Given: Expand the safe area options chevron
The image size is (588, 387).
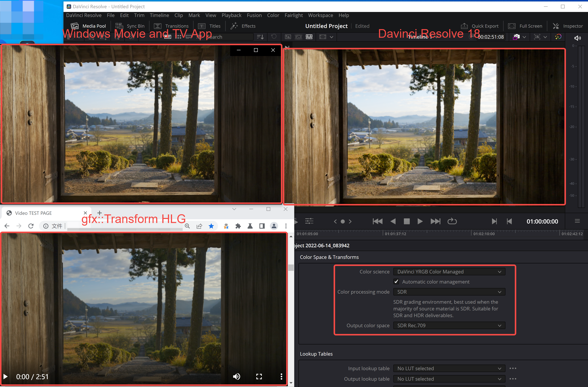Looking at the screenshot, I should [x=332, y=37].
